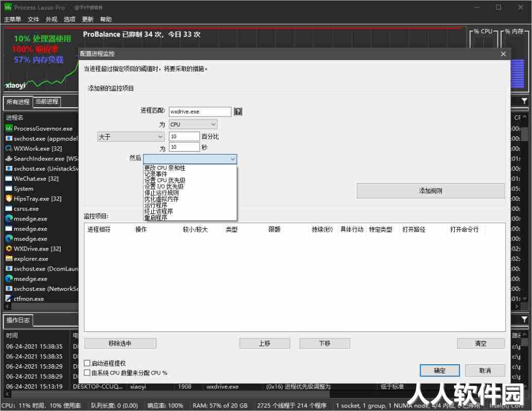Enable the process elevation checkbox
532x411 pixels.
87,363
